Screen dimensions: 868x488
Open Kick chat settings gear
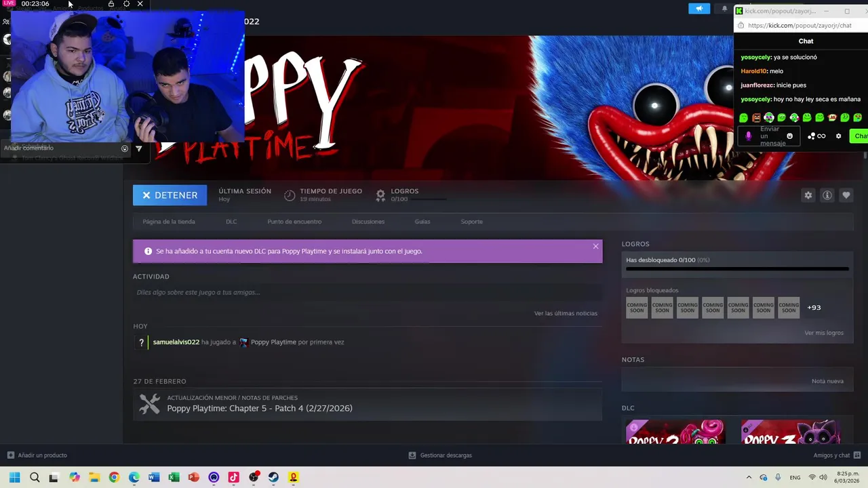[x=838, y=136]
